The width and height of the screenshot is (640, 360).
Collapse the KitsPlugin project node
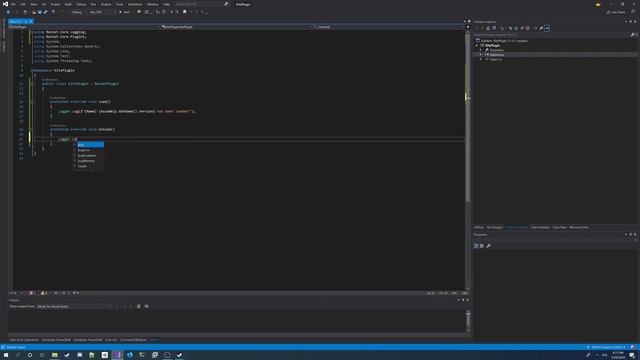point(477,45)
